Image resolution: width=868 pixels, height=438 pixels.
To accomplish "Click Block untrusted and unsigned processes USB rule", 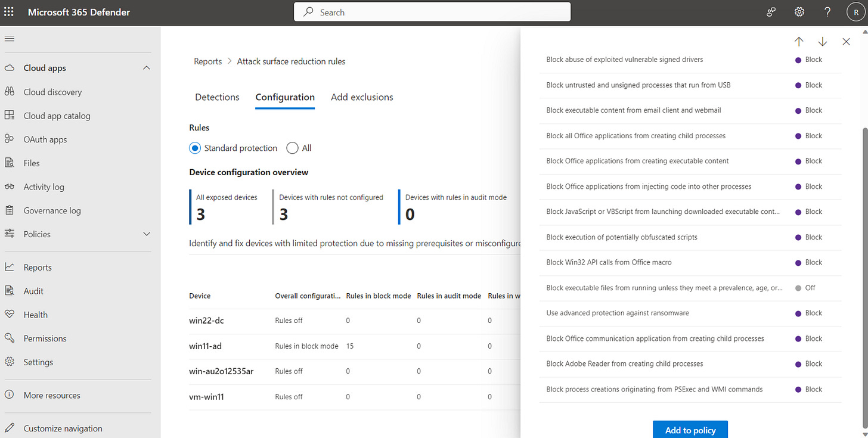I will click(x=638, y=85).
